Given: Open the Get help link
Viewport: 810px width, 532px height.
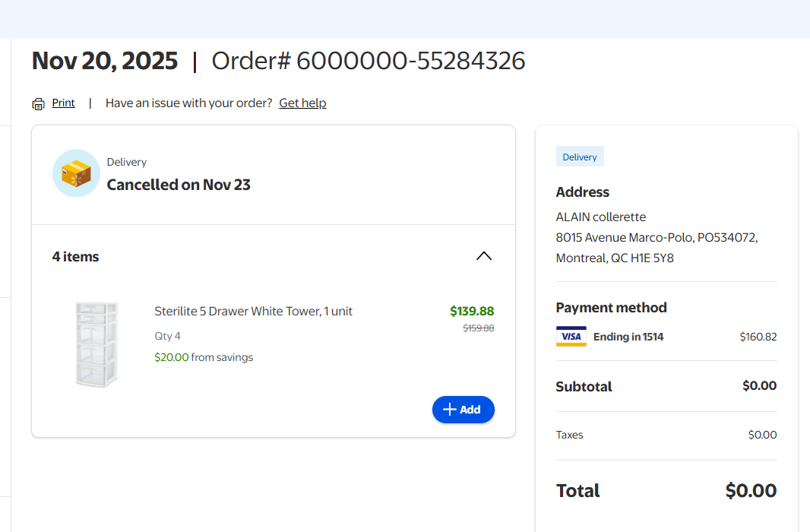Looking at the screenshot, I should coord(302,103).
